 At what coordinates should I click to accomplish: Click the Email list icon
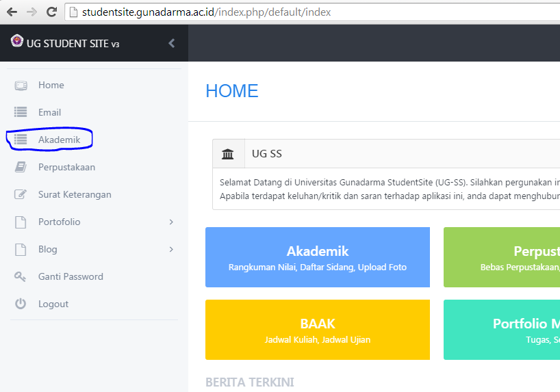[21, 112]
